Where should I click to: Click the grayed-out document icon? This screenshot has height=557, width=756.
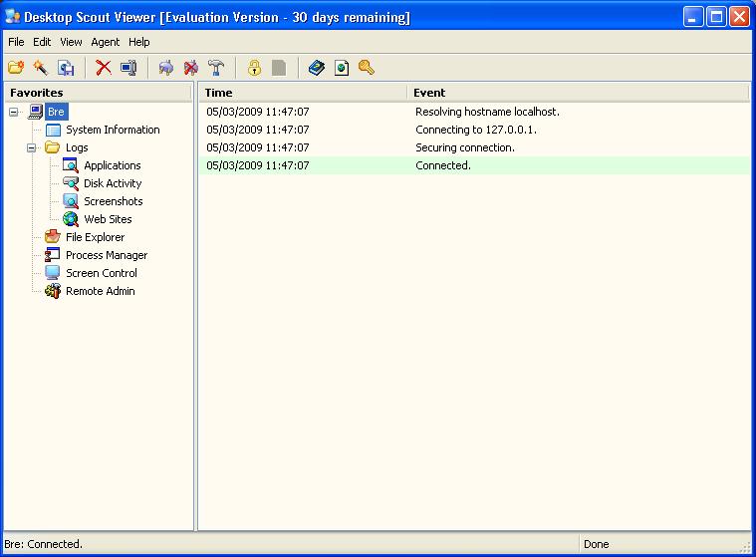click(x=279, y=68)
